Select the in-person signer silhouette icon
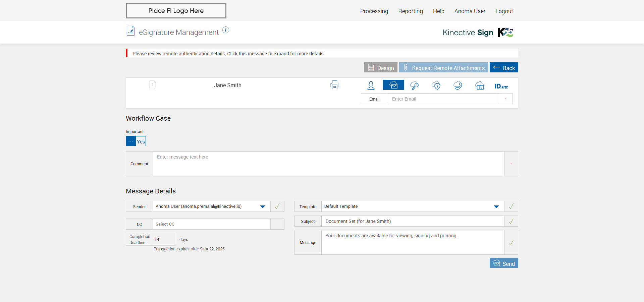 (371, 85)
